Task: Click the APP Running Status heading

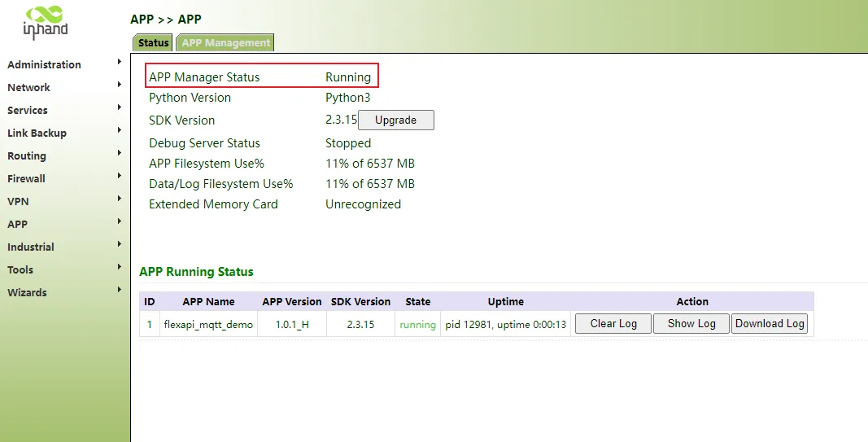Action: [x=196, y=272]
